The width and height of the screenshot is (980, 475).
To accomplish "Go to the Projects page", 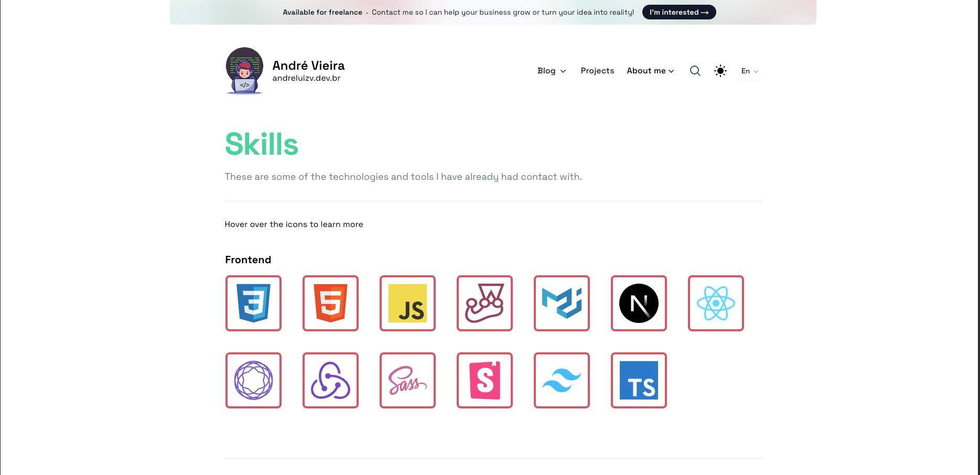I will point(597,71).
